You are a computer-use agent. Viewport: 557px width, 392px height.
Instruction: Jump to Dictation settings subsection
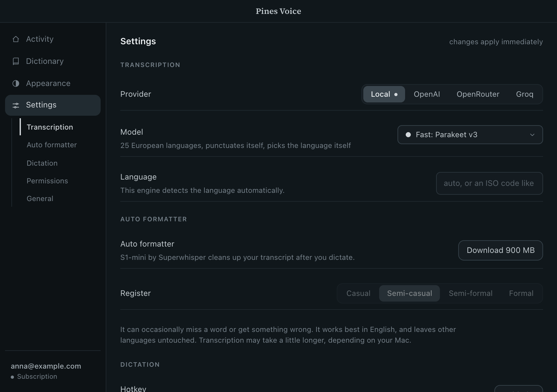pos(42,163)
